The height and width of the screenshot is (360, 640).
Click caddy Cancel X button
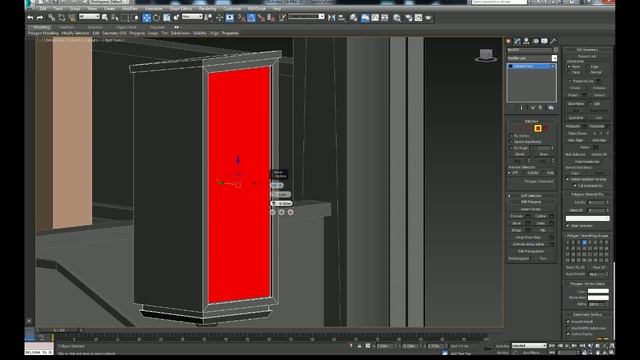click(x=291, y=212)
